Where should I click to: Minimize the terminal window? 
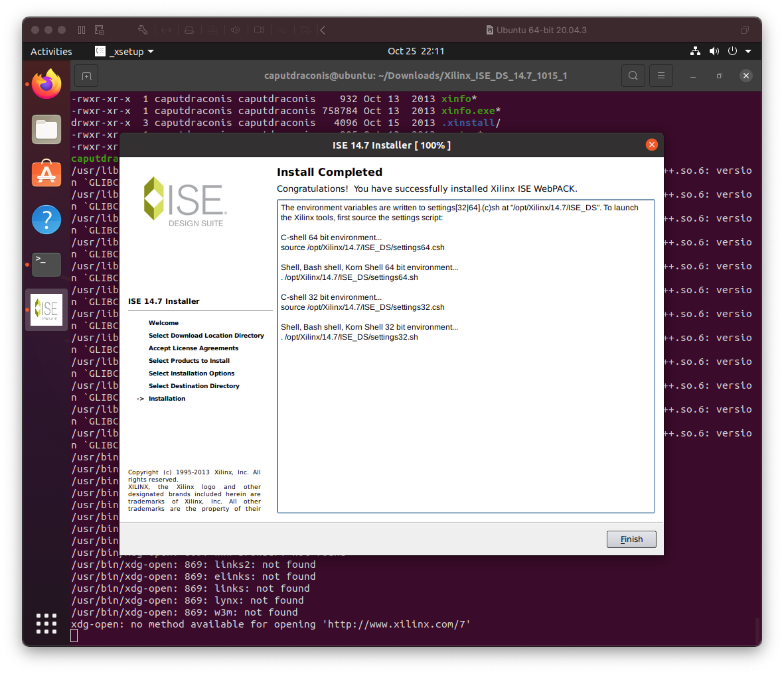coord(693,76)
